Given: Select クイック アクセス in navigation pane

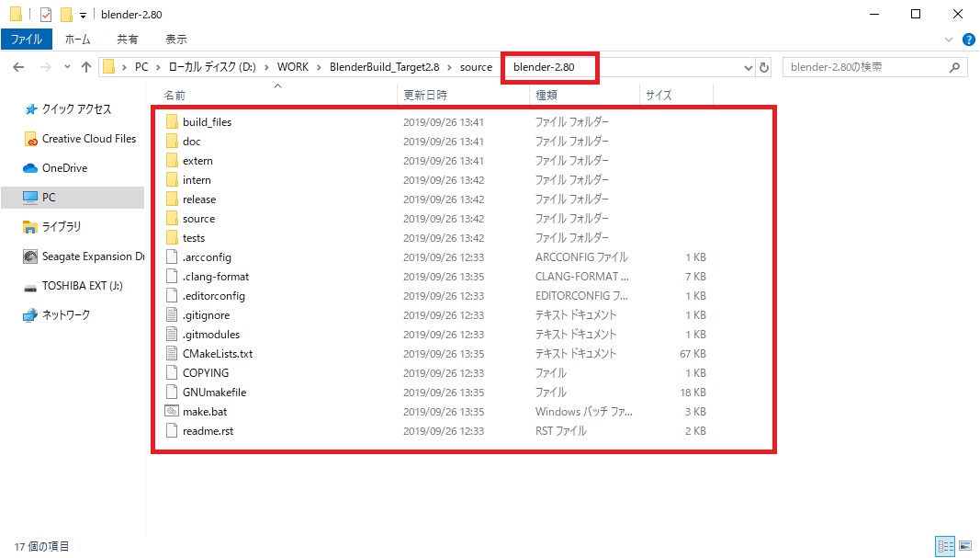Looking at the screenshot, I should (x=76, y=109).
